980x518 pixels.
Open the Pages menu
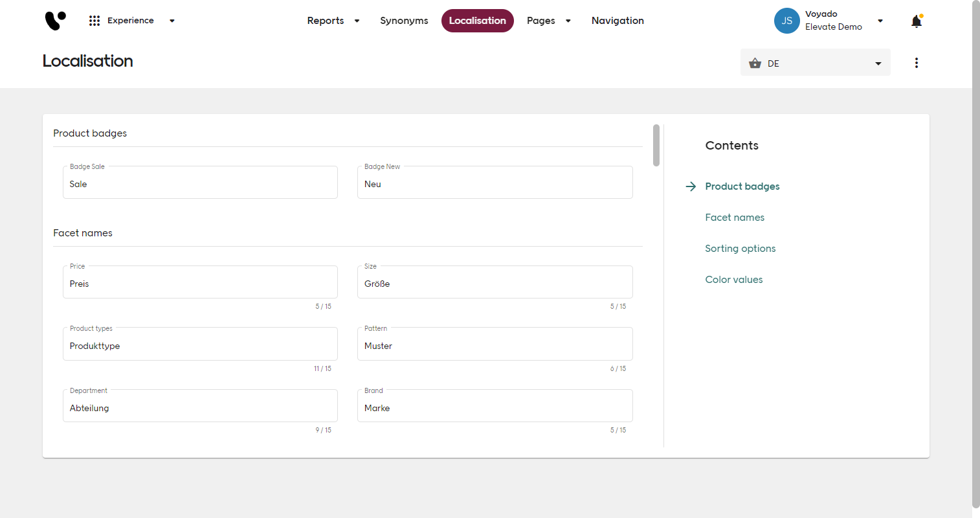point(541,21)
